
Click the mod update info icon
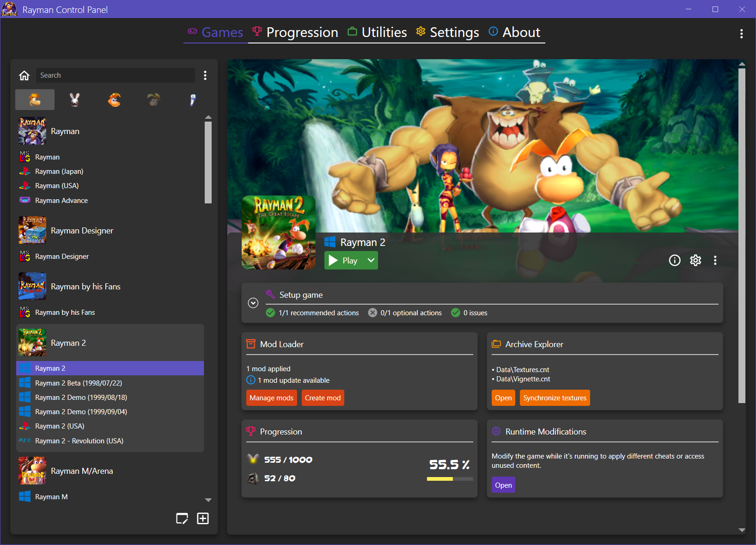click(x=251, y=380)
